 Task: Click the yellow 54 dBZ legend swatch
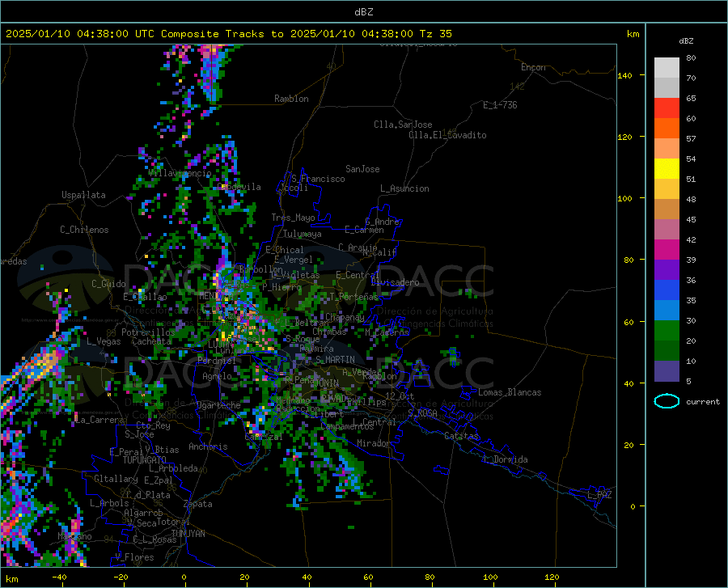[667, 168]
